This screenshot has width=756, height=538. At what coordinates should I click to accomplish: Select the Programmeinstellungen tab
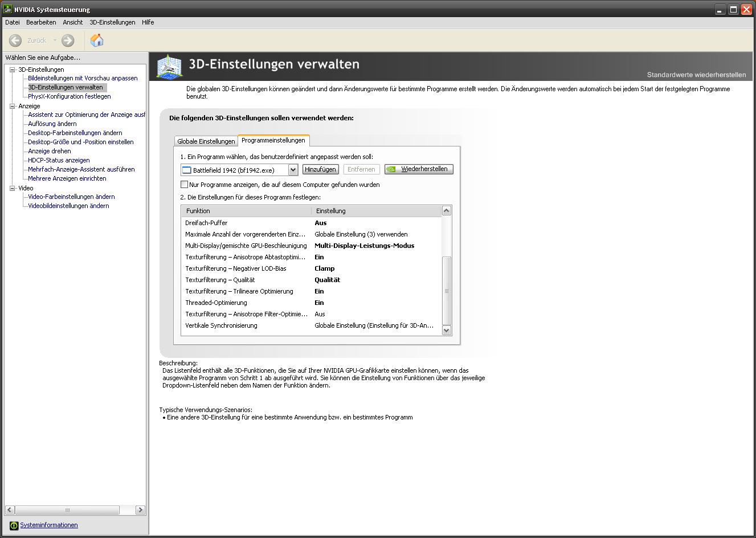tap(273, 140)
